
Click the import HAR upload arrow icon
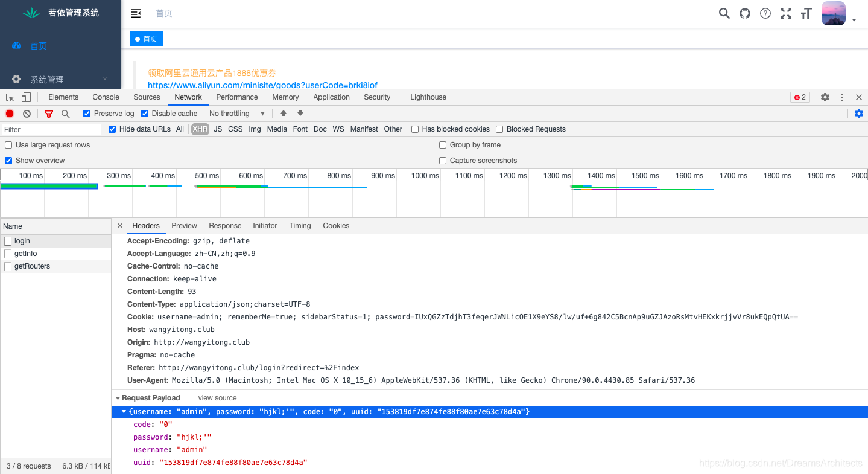point(284,114)
